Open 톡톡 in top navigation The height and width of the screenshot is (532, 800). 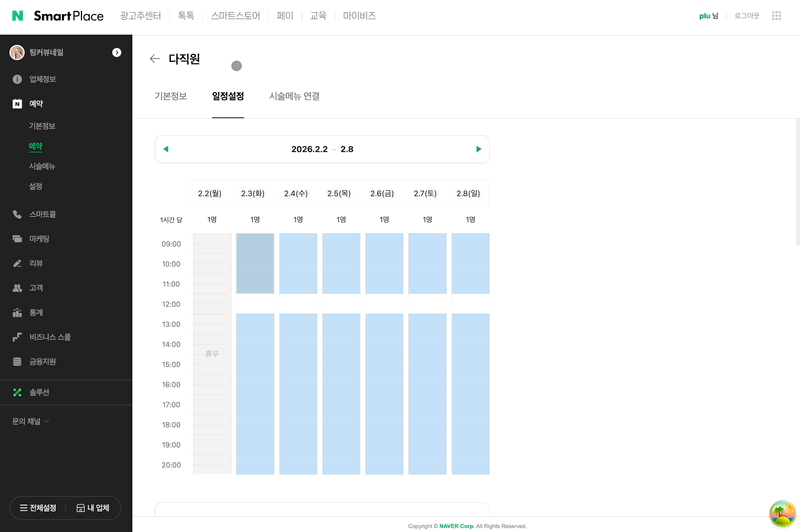point(186,16)
